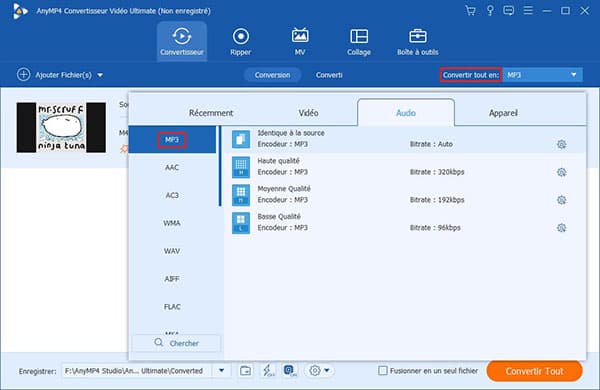
Task: Choose Haute qualité preset icon
Action: [x=241, y=167]
